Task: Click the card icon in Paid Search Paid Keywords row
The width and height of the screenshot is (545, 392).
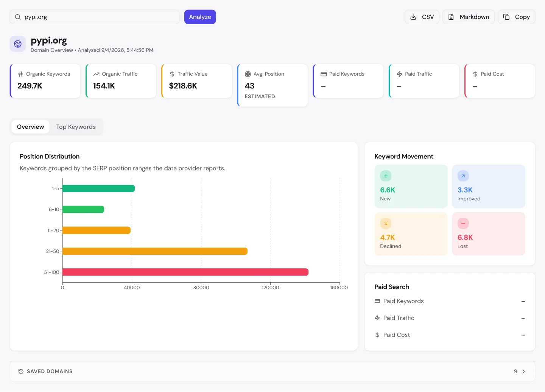Action: pos(377,301)
